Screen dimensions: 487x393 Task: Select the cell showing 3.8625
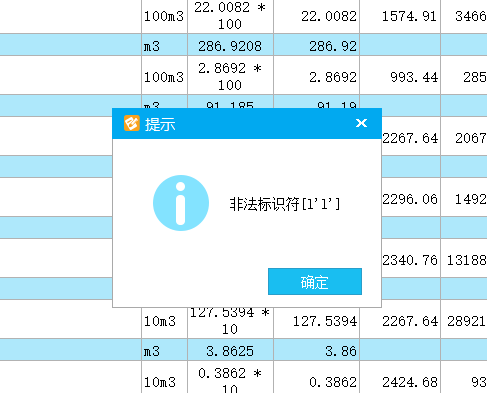click(x=230, y=350)
